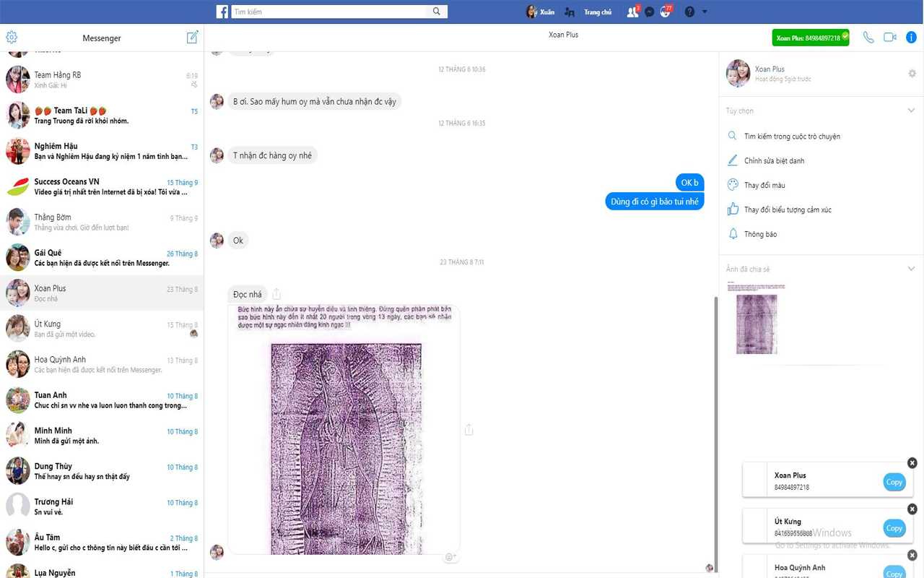Click the green 'Xoan Plus: 84984897218' button
The image size is (924, 578).
pos(810,37)
